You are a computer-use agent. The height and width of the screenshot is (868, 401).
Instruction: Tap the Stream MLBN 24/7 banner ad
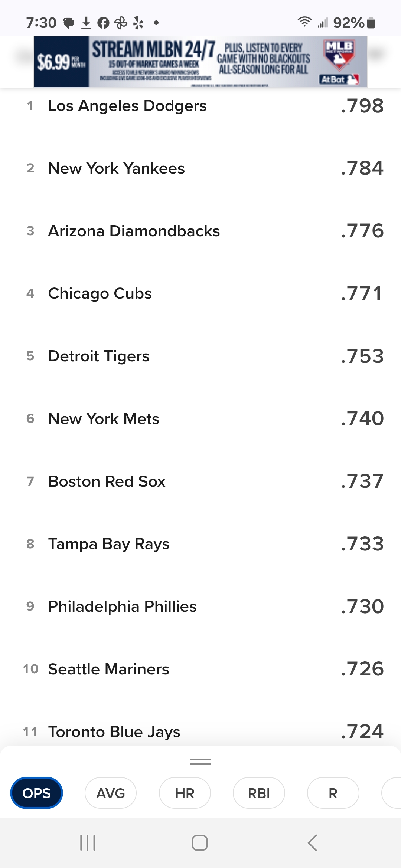[x=200, y=62]
